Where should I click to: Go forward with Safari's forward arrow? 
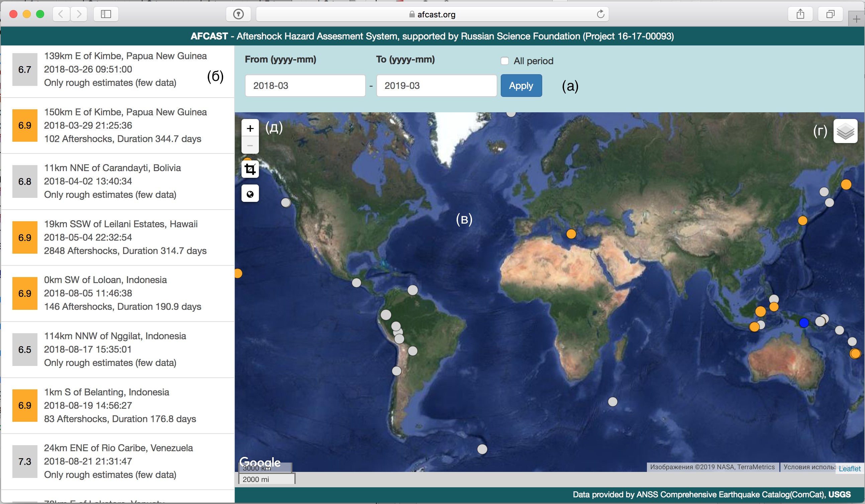(79, 14)
